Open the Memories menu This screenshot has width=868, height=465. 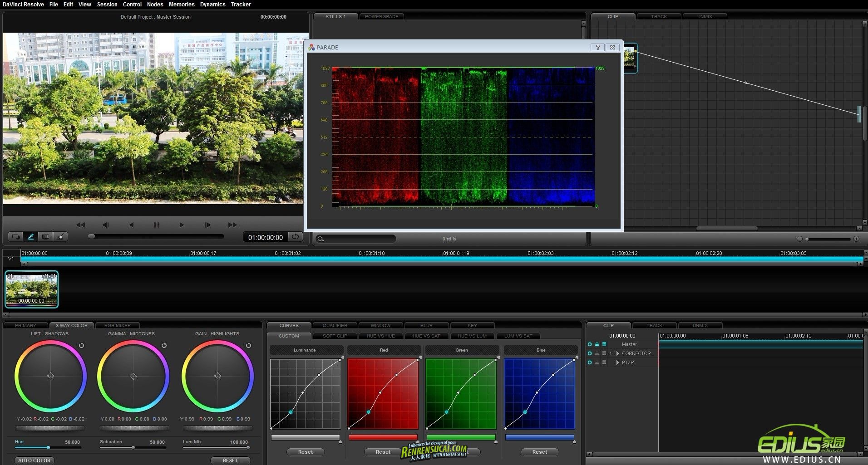[182, 5]
